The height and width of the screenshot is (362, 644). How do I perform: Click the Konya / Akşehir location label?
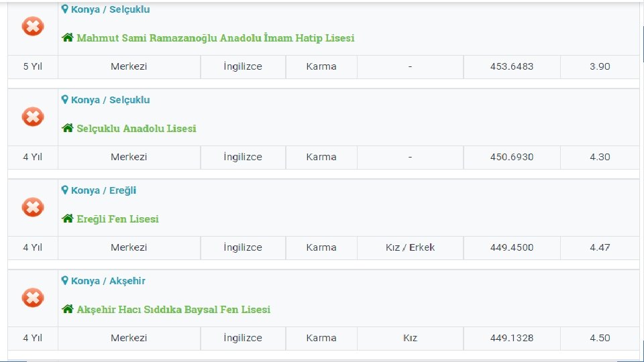(x=108, y=281)
